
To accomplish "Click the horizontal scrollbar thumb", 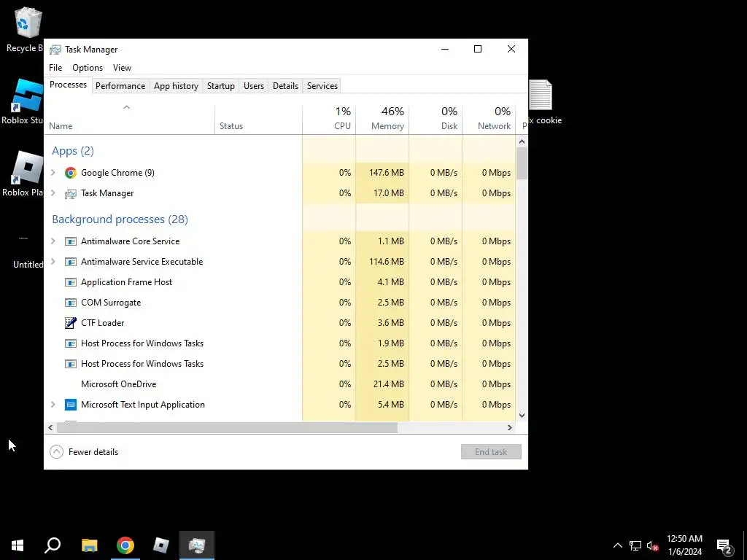I will click(227, 427).
